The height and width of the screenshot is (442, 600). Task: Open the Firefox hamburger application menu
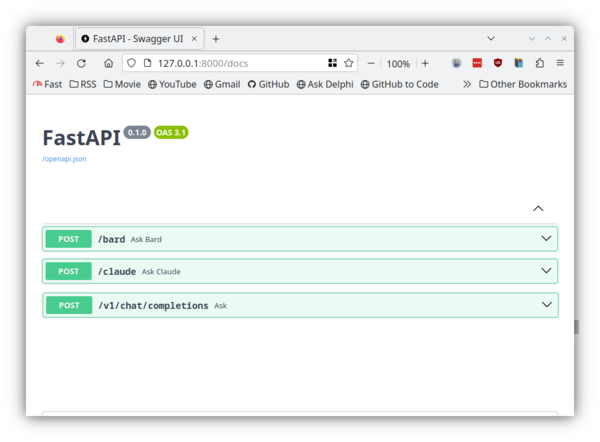(560, 63)
